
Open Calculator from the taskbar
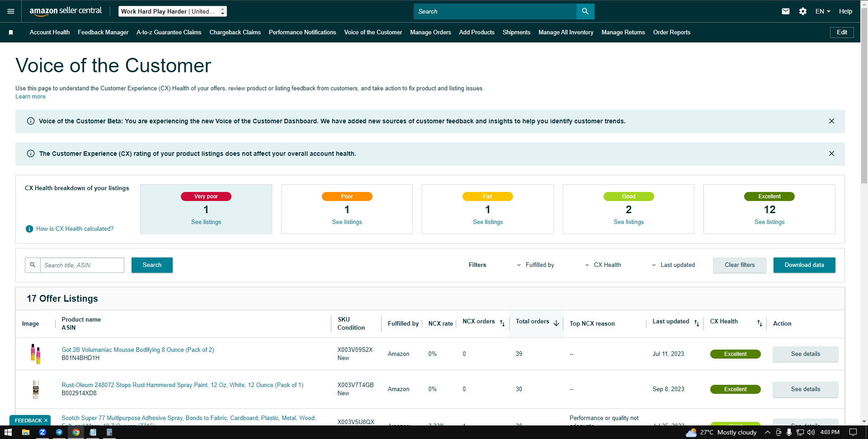click(x=109, y=432)
